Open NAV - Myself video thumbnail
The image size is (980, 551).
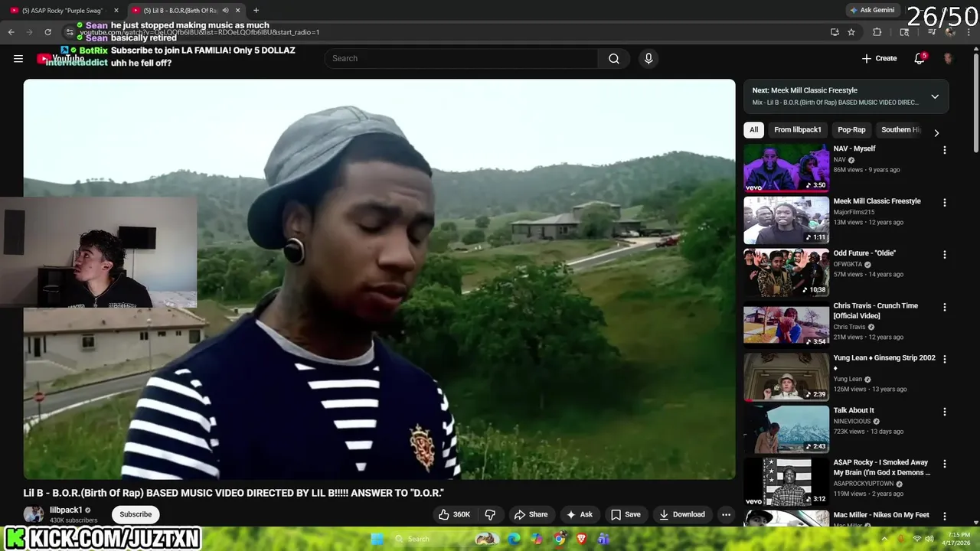coord(786,168)
